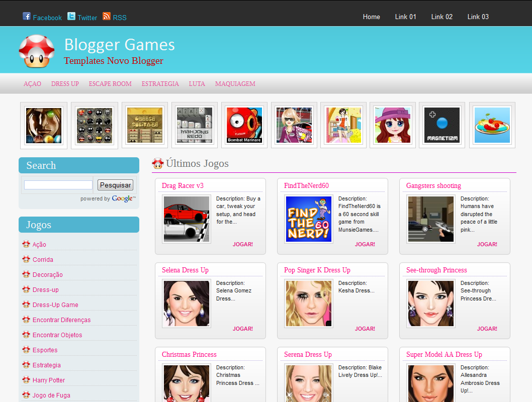Click the mushroom icon next to Corrida

coord(26,259)
